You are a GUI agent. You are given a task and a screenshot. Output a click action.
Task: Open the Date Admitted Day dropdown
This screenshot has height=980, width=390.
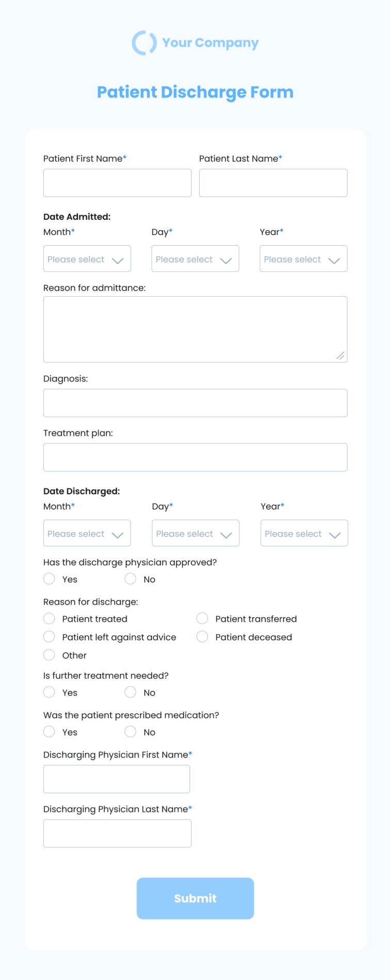click(x=195, y=259)
